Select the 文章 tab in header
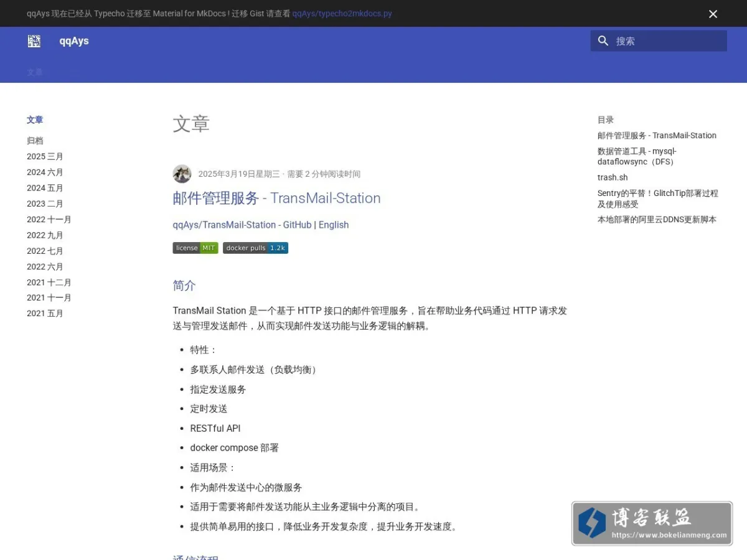The image size is (747, 560). point(35,72)
